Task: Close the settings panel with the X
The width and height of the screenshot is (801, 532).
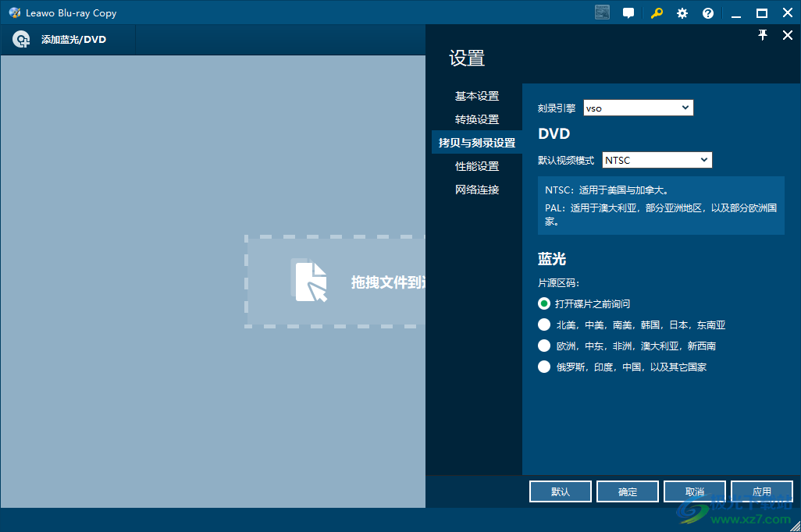Action: pyautogui.click(x=787, y=35)
